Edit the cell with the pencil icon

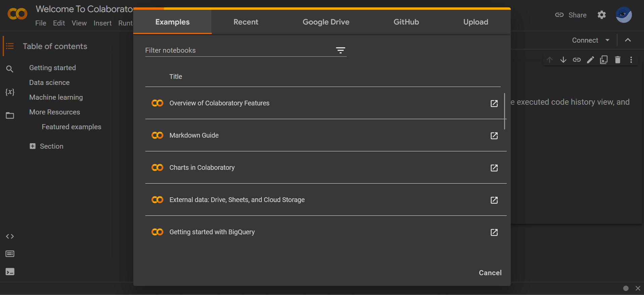pos(590,60)
